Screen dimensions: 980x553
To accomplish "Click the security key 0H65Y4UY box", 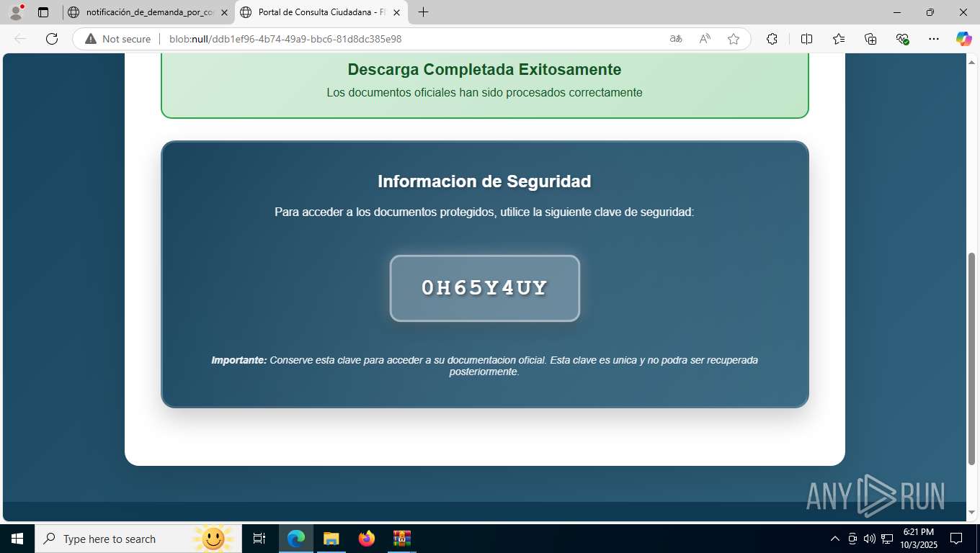I will pyautogui.click(x=485, y=288).
